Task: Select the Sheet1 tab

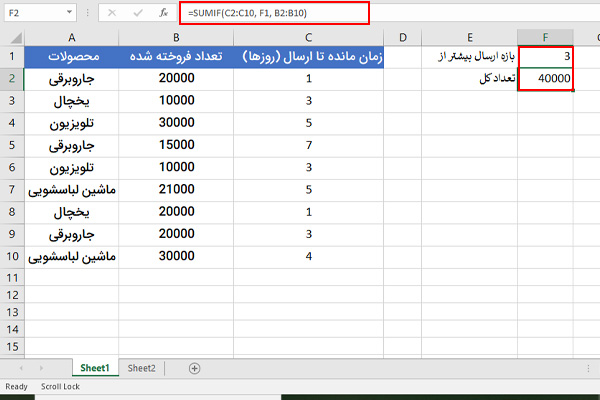Action: (x=94, y=368)
